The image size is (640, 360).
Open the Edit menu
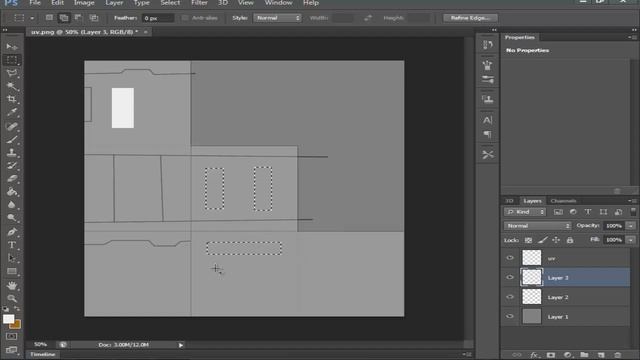click(57, 3)
